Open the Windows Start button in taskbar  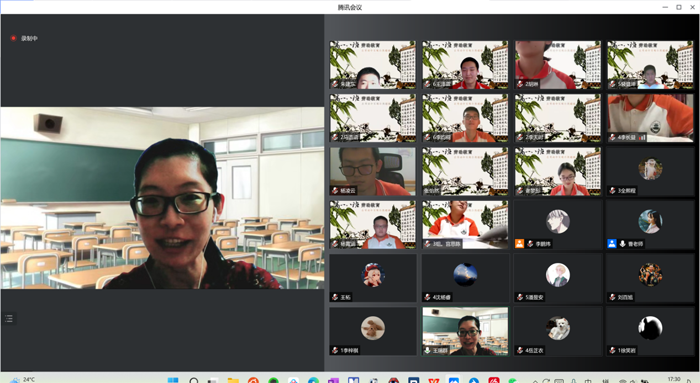[x=173, y=380]
